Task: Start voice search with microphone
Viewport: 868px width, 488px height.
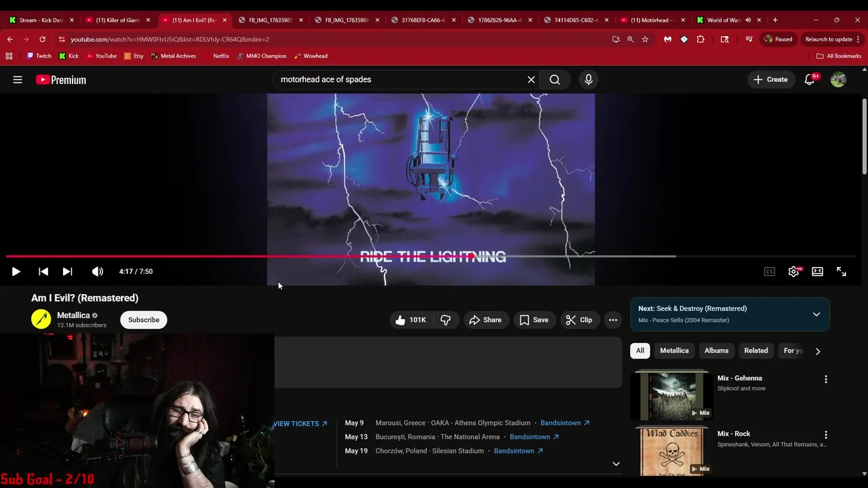Action: tap(588, 79)
